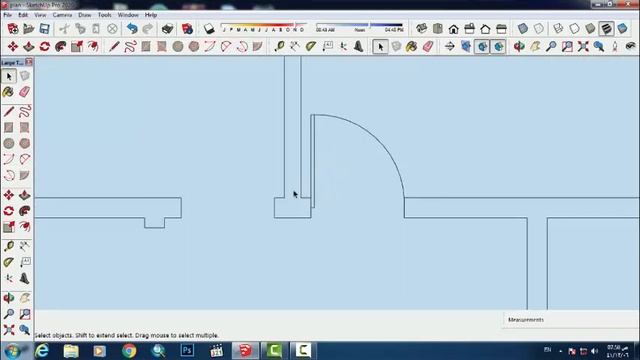
Task: Click the Look Around eye icon
Action: click(x=631, y=47)
